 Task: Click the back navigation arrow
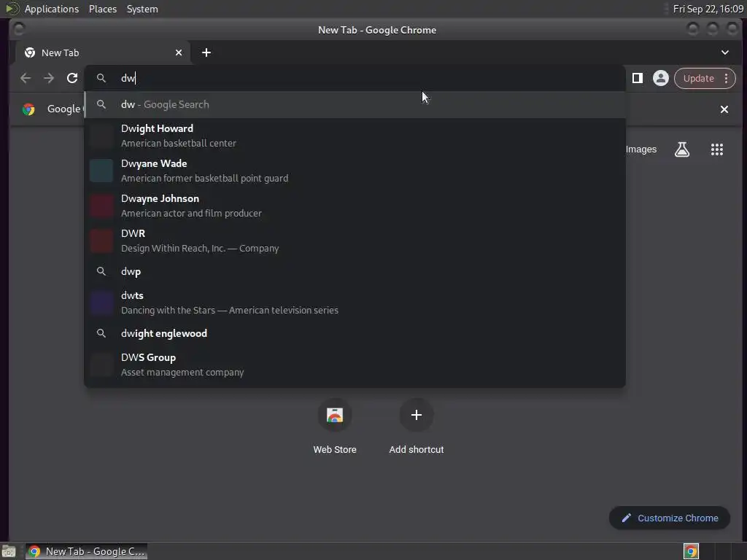point(26,78)
